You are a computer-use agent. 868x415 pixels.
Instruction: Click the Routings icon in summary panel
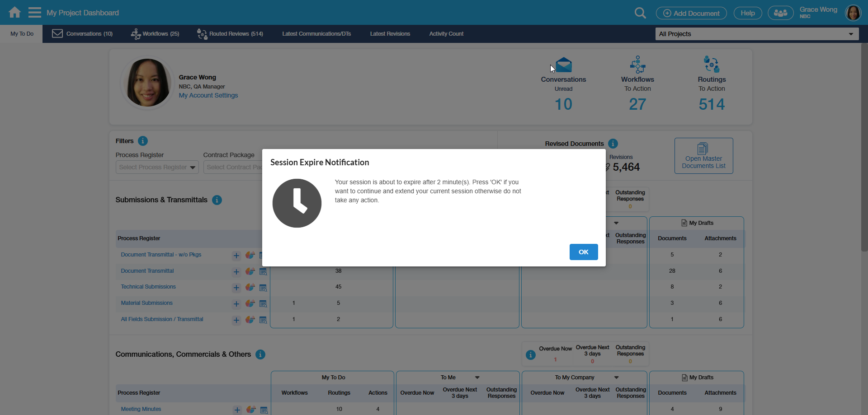click(x=712, y=65)
